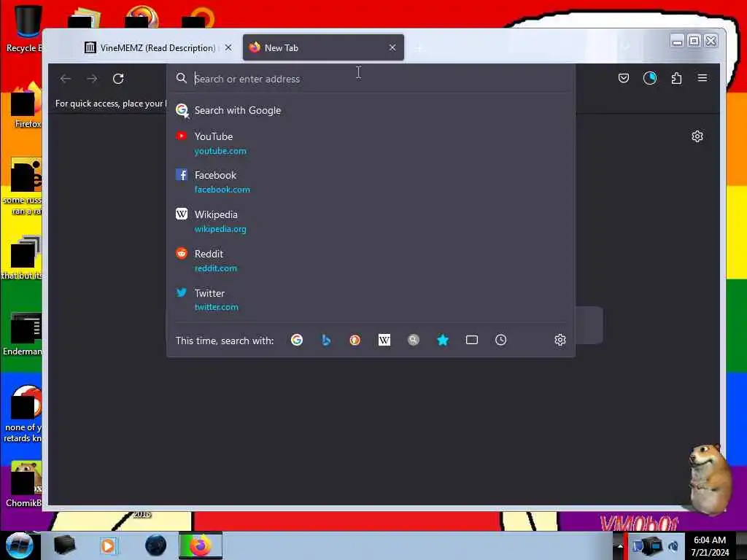
Task: Click the Twitter bird suggestion icon
Action: tap(182, 292)
